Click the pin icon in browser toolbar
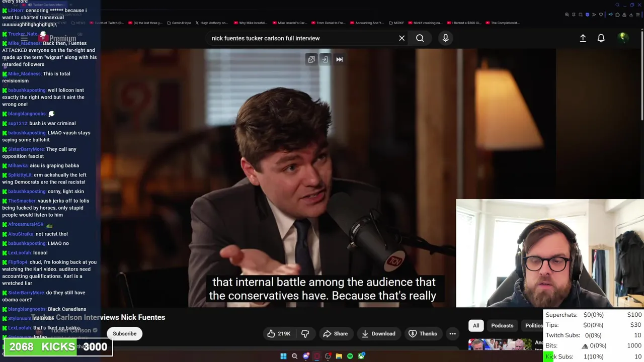This screenshot has height=362, width=644. (574, 15)
